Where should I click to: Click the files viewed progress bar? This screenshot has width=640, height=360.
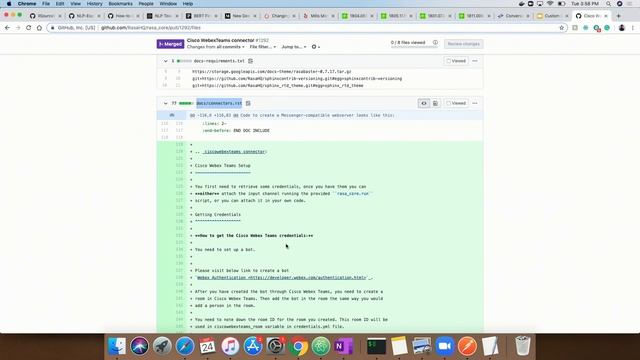pyautogui.click(x=413, y=47)
